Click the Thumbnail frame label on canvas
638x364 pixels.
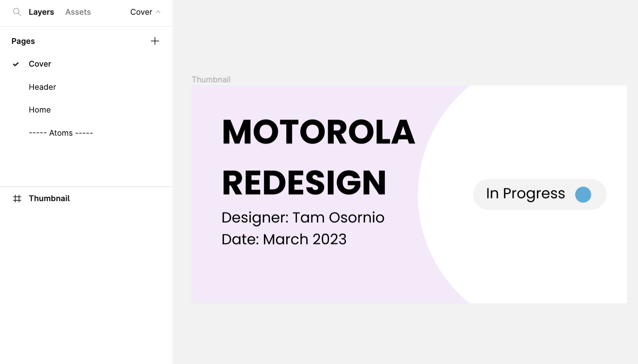[211, 79]
